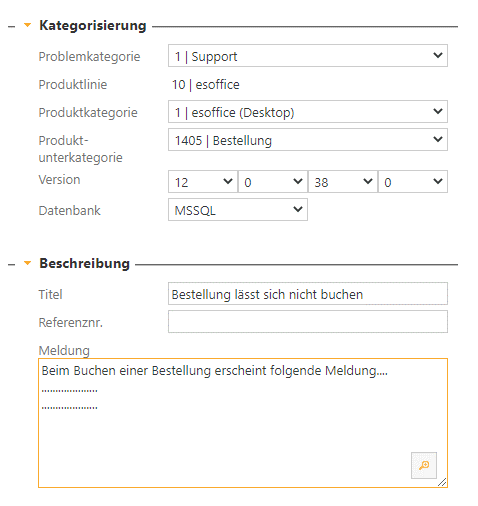Open the Produktkategorie esoffice (Desktop) dropdown
478x506 pixels.
(308, 112)
